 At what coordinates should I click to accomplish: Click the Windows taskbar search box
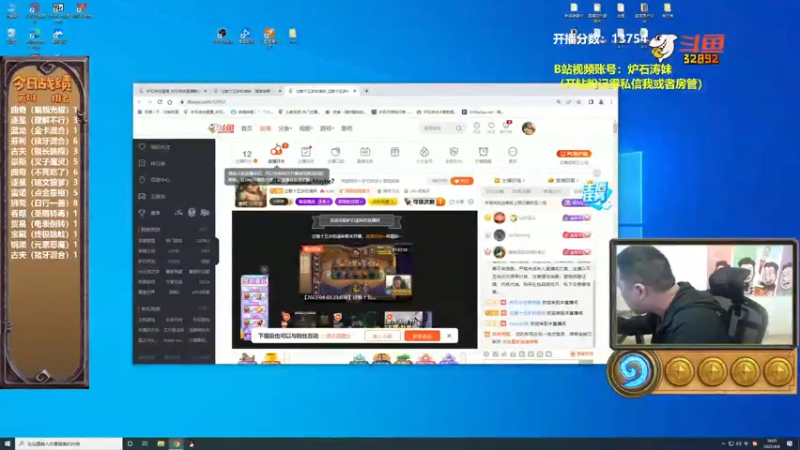pyautogui.click(x=69, y=444)
